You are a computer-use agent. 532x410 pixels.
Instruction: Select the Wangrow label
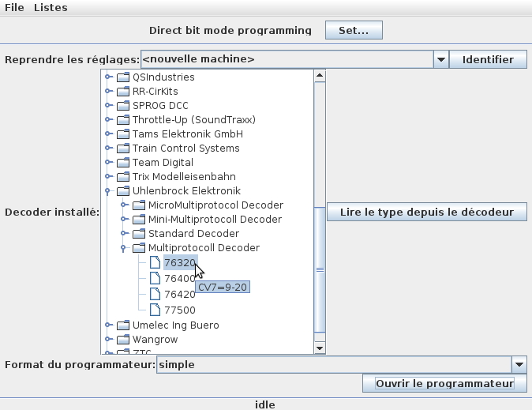click(x=155, y=340)
